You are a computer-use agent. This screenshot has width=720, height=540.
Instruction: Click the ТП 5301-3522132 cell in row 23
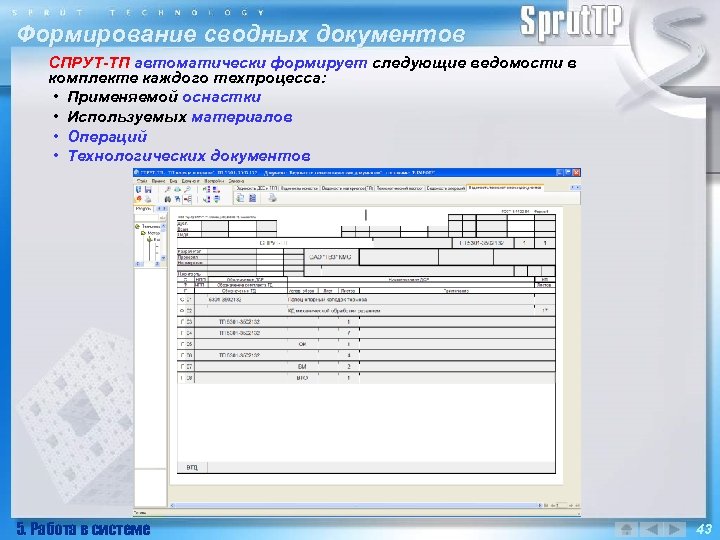(x=240, y=321)
